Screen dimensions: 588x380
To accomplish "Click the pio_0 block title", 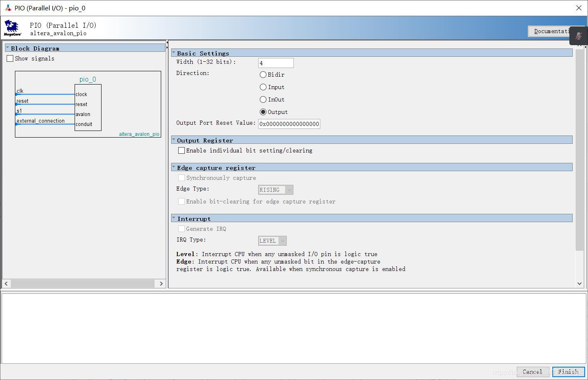I will click(88, 79).
